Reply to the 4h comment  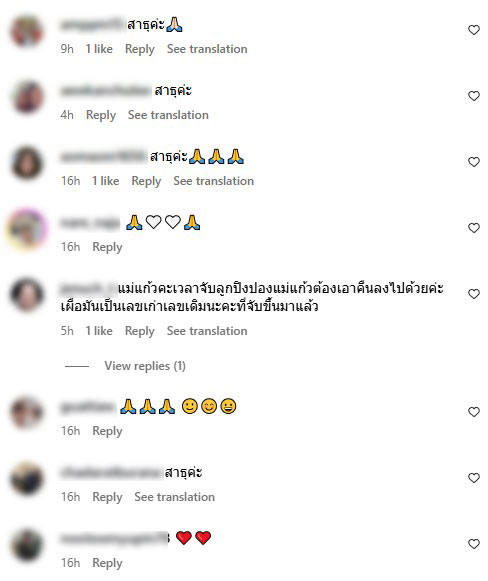[x=101, y=115]
